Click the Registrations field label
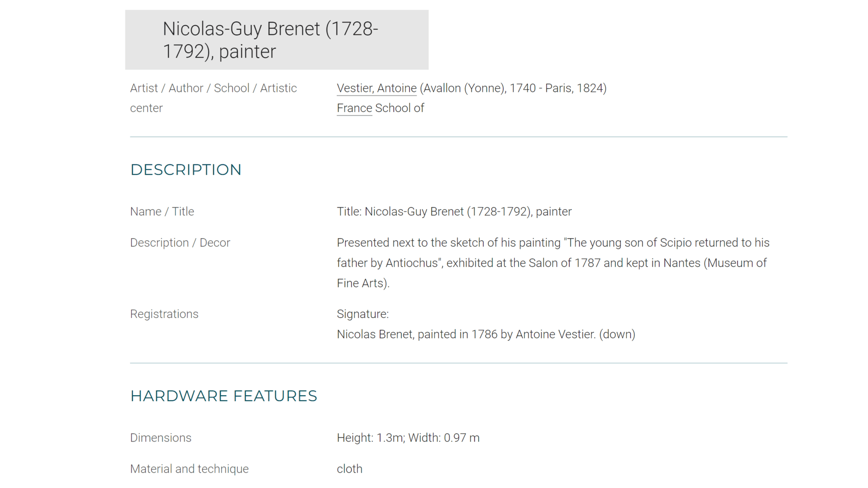This screenshot has width=868, height=488. click(164, 314)
